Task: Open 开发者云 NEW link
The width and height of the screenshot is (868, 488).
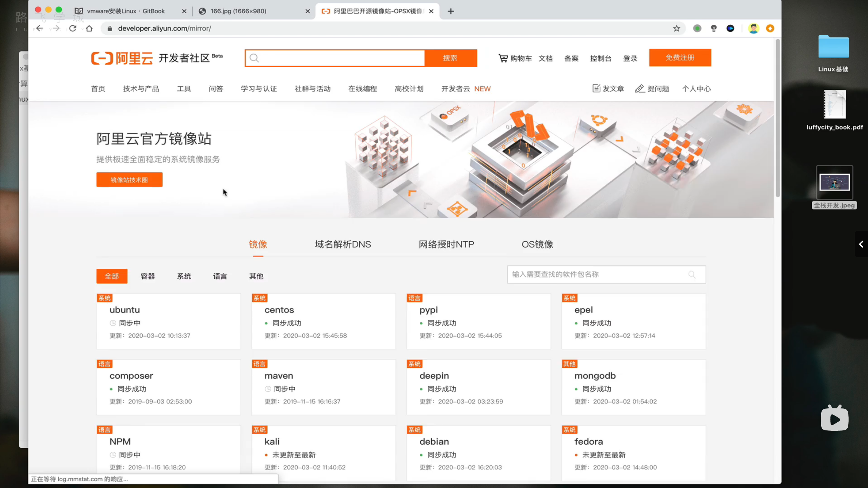Action: tap(466, 89)
